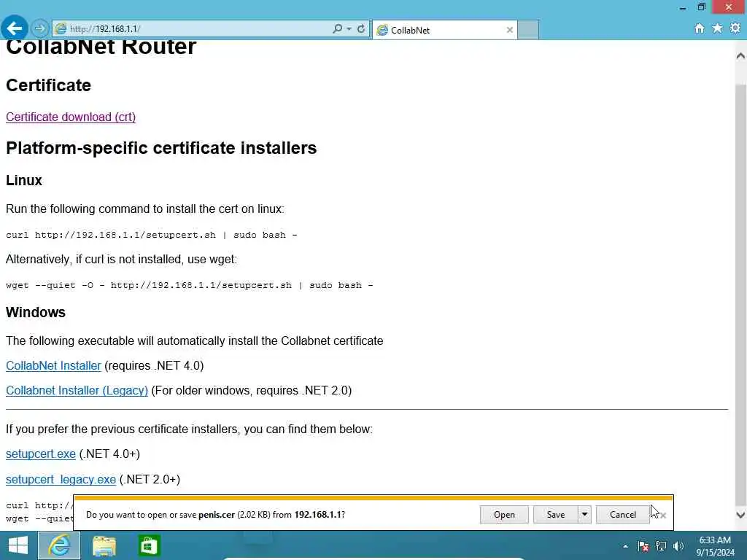Go to the Home page icon
Screen dimensions: 747x560
pyautogui.click(x=699, y=28)
